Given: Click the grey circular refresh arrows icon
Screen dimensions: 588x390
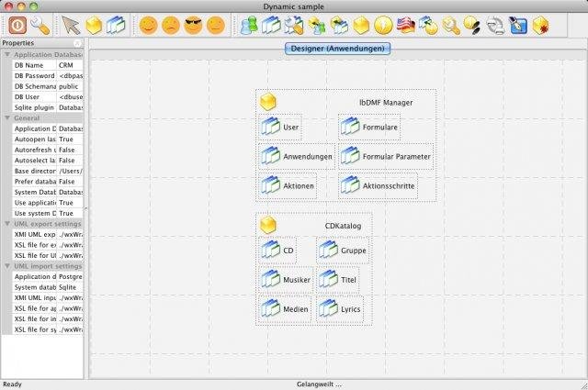Looking at the screenshot, I should [x=495, y=26].
